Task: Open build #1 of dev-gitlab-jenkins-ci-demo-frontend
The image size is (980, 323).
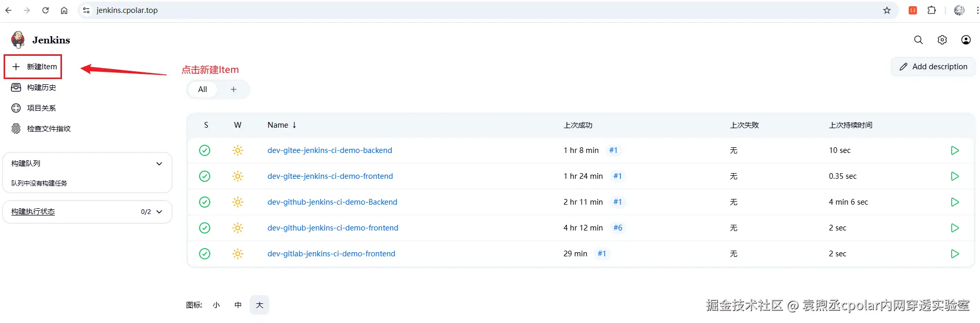Action: pyautogui.click(x=602, y=254)
